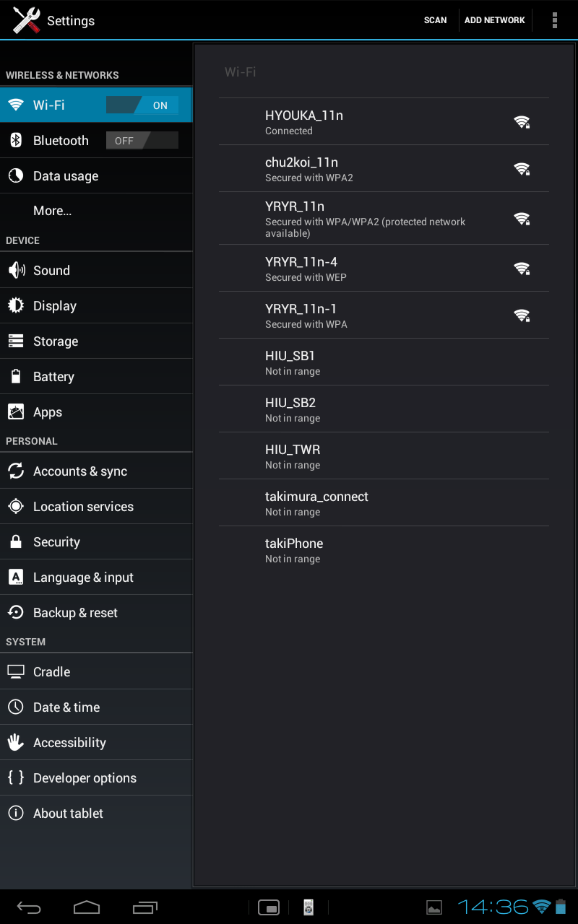This screenshot has height=924, width=578.
Task: Tap the Android home navigation icon
Action: (x=87, y=907)
